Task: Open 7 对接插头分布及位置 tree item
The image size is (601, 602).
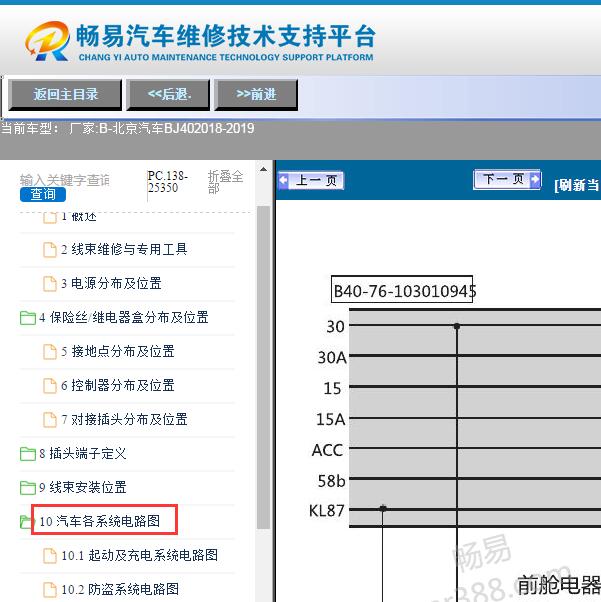Action: point(124,419)
